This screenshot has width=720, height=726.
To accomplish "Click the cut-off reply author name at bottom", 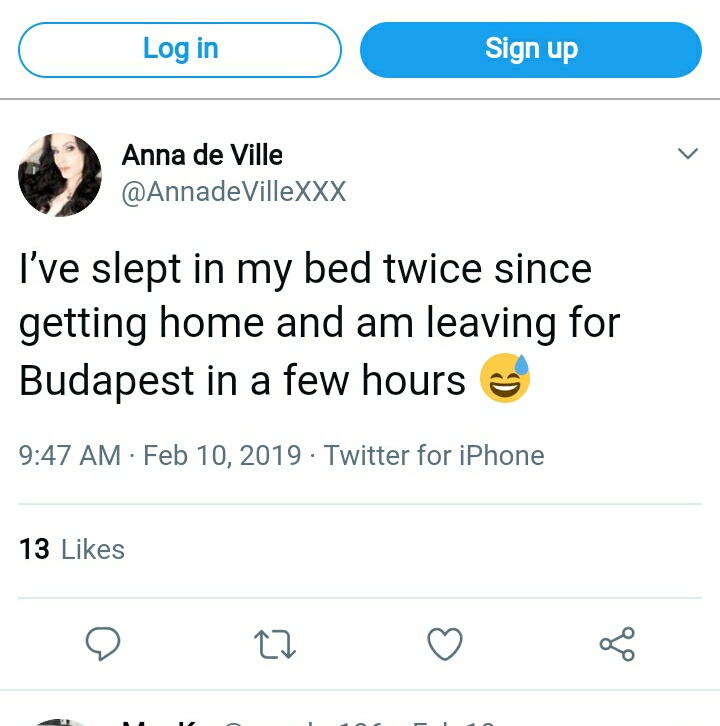I will [160, 722].
